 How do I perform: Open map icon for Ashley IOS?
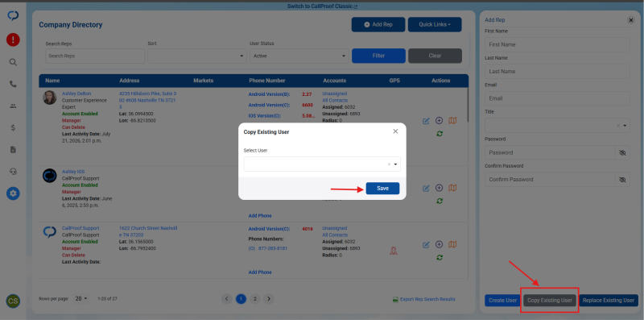point(452,188)
